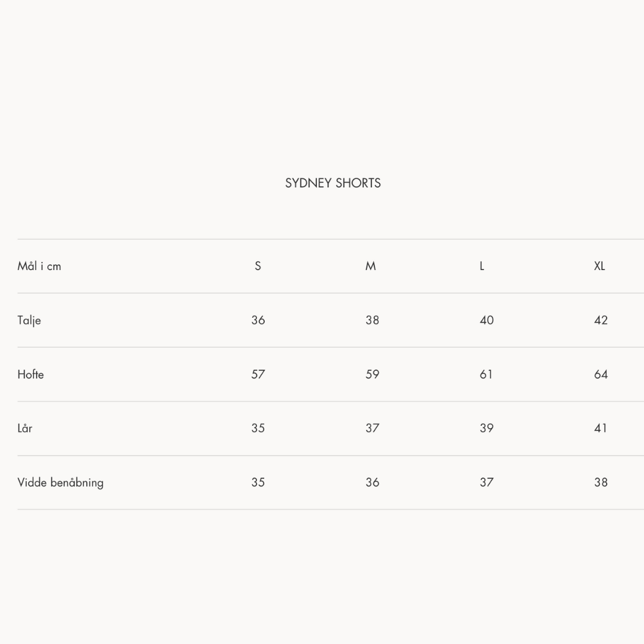Click Hofte value 59 for size M
The image size is (644, 644).
point(372,374)
